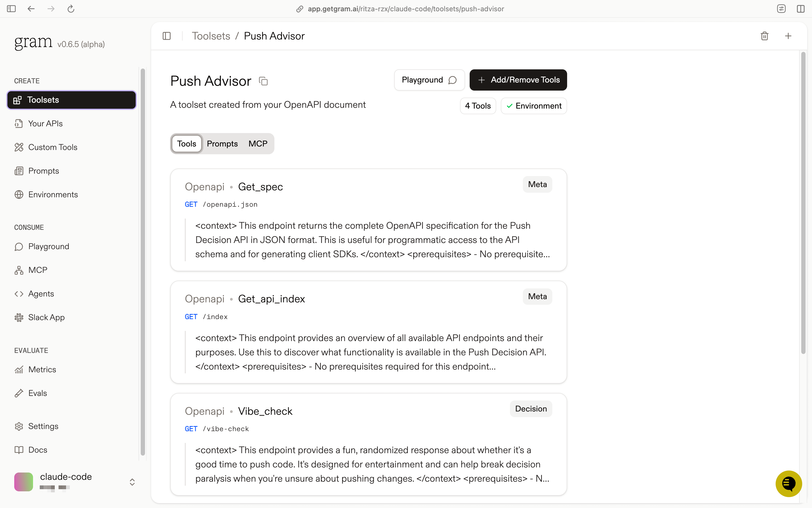Click the main content scrollbar
The height and width of the screenshot is (508, 812).
[803, 203]
